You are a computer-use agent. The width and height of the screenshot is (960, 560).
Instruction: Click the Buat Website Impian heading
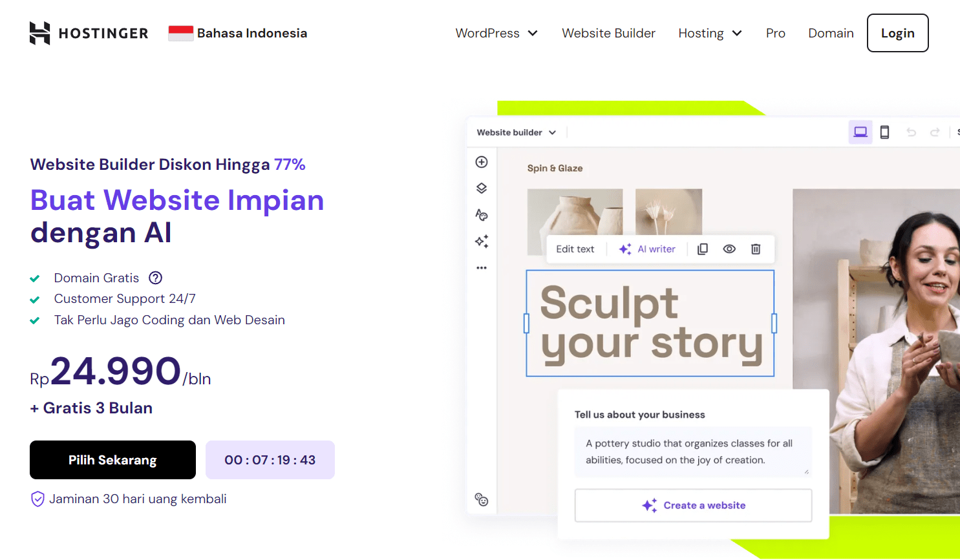point(177,200)
